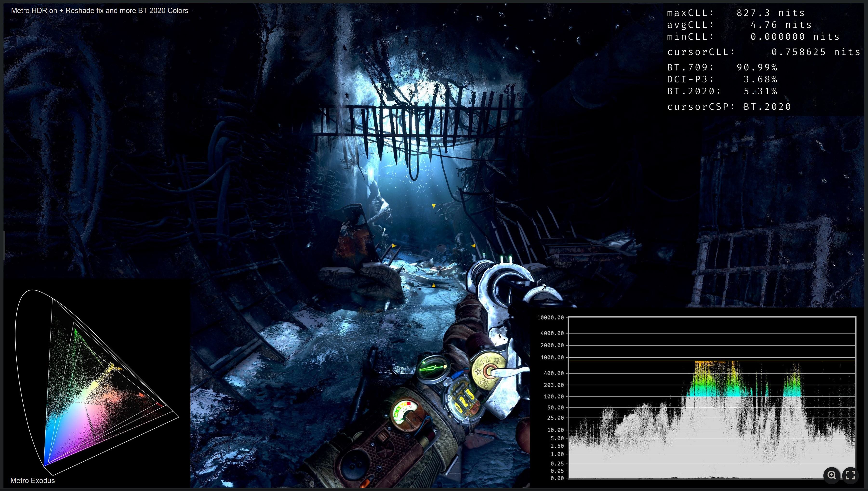Click the 10000.00 label on the waveform axis
The width and height of the screenshot is (868, 491).
[550, 317]
